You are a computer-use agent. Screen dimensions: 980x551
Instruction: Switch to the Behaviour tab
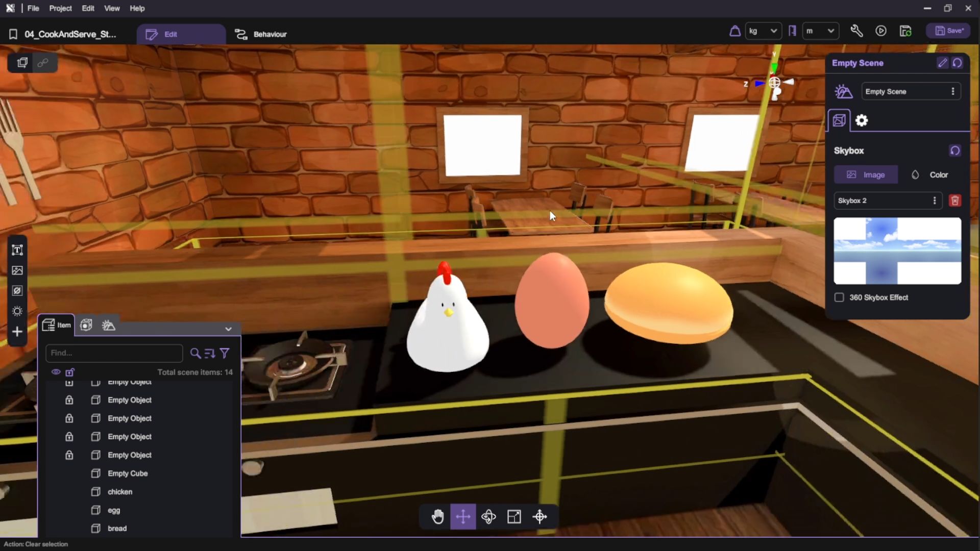[x=261, y=34]
